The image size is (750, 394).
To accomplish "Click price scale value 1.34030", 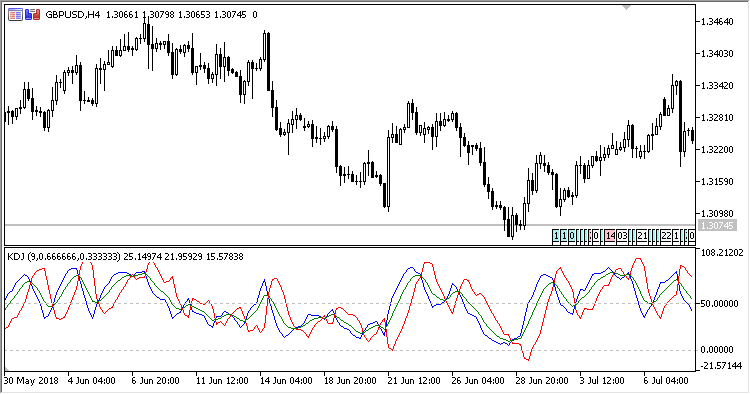I will point(717,54).
